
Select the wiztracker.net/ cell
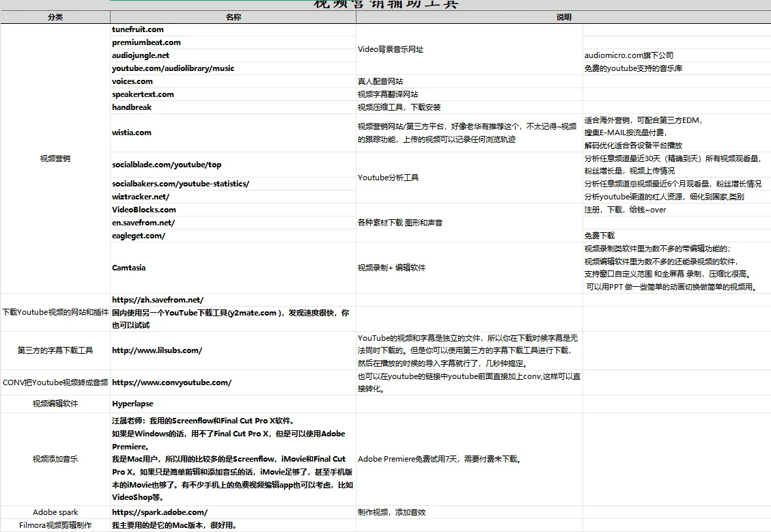233,197
